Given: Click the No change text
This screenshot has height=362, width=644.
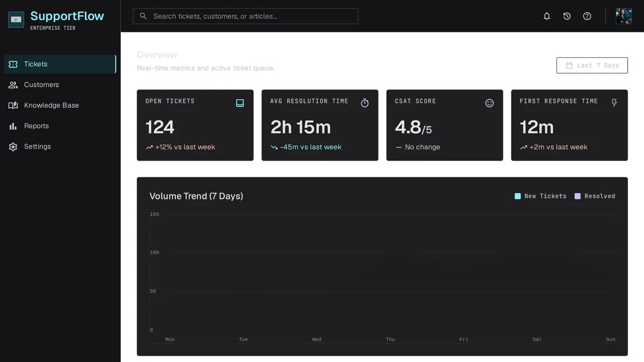Looking at the screenshot, I should pos(422,147).
